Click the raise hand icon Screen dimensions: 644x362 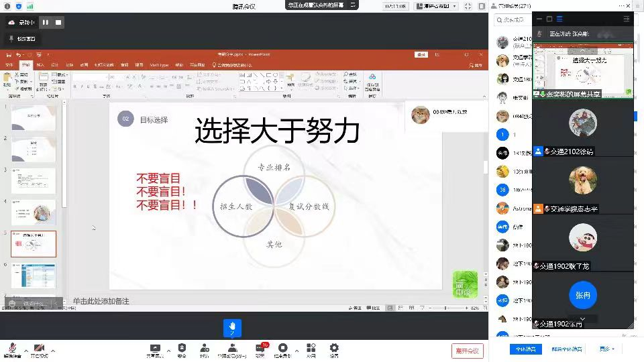coord(232,328)
